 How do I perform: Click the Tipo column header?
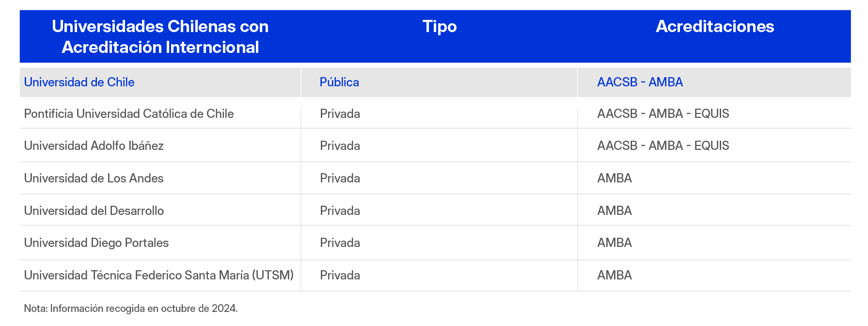pyautogui.click(x=439, y=27)
